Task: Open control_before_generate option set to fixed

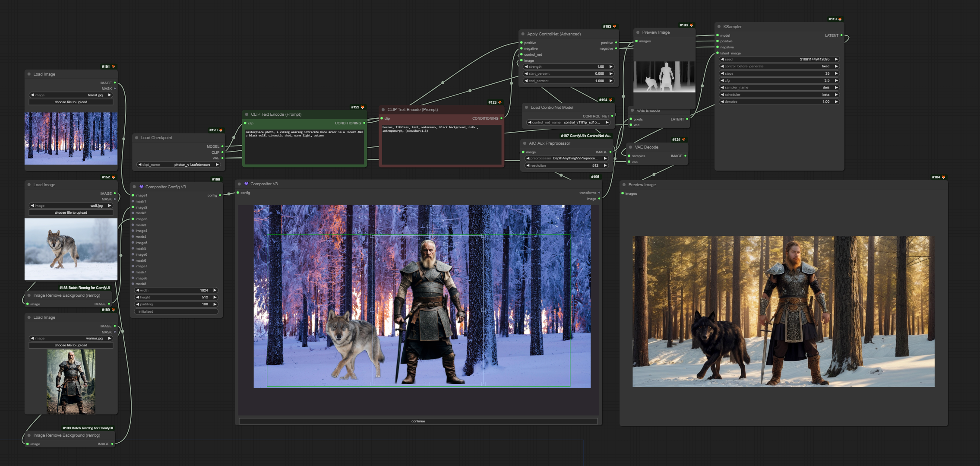Action: [x=779, y=67]
